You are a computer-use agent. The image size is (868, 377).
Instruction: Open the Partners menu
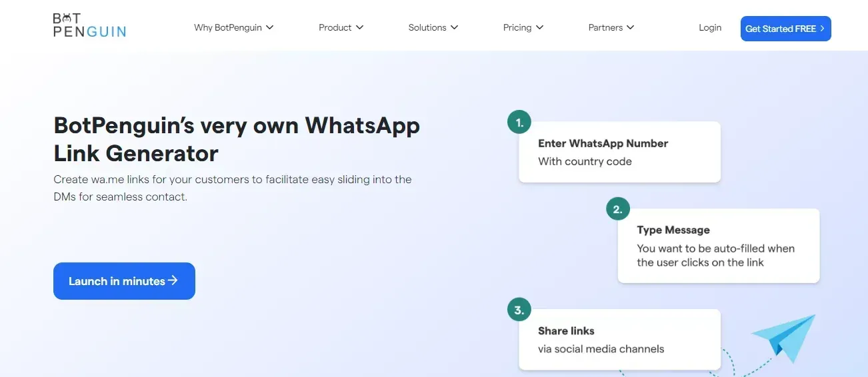(x=611, y=27)
